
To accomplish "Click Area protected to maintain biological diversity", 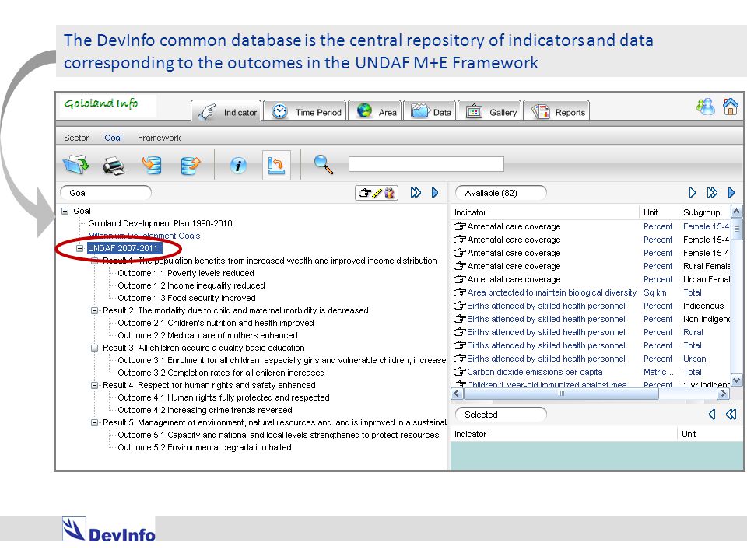I will coord(552,292).
